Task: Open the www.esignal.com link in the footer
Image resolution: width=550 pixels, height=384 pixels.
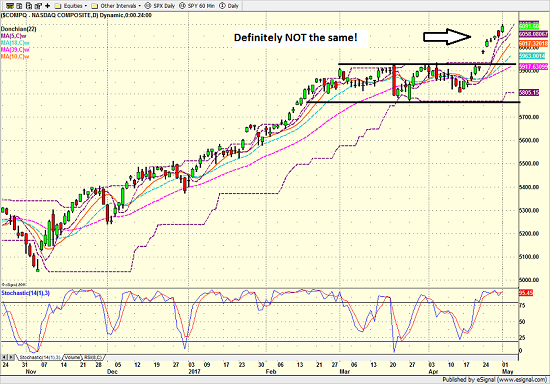Action: tap(523, 379)
